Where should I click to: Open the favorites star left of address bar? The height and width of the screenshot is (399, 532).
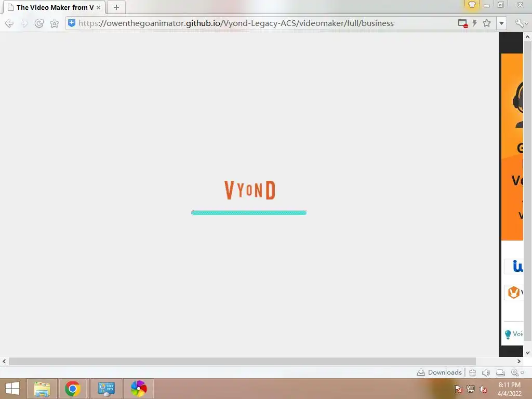tap(54, 23)
